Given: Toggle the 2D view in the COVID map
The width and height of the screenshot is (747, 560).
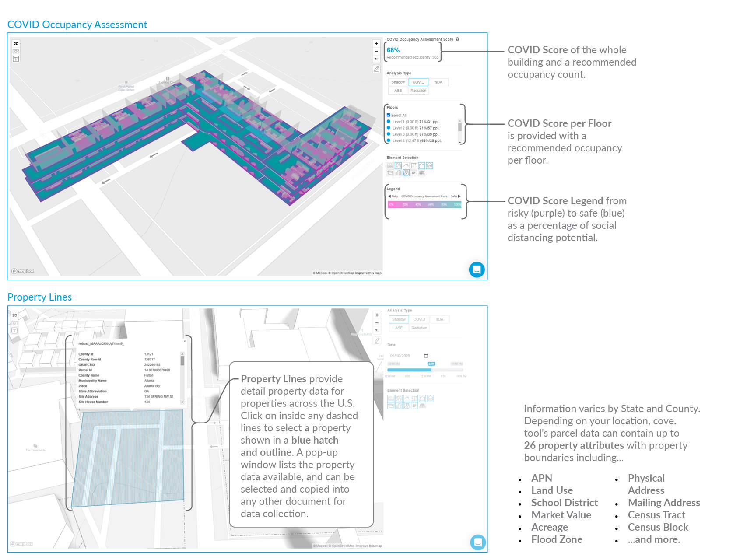Looking at the screenshot, I should [x=16, y=44].
